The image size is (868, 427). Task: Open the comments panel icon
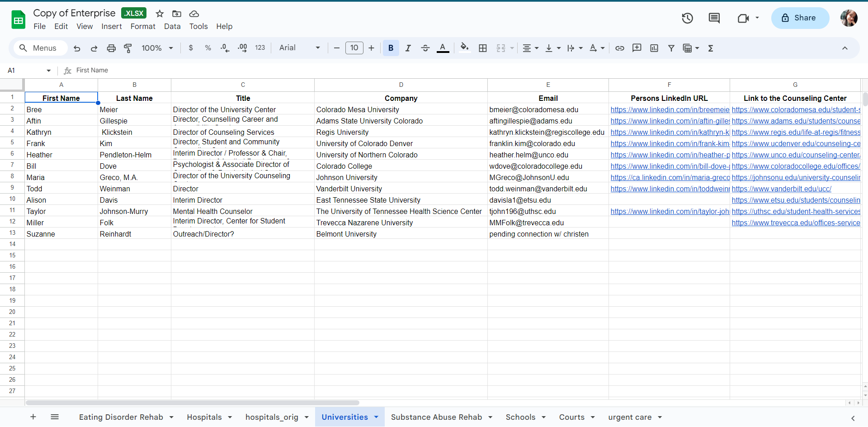pyautogui.click(x=714, y=18)
